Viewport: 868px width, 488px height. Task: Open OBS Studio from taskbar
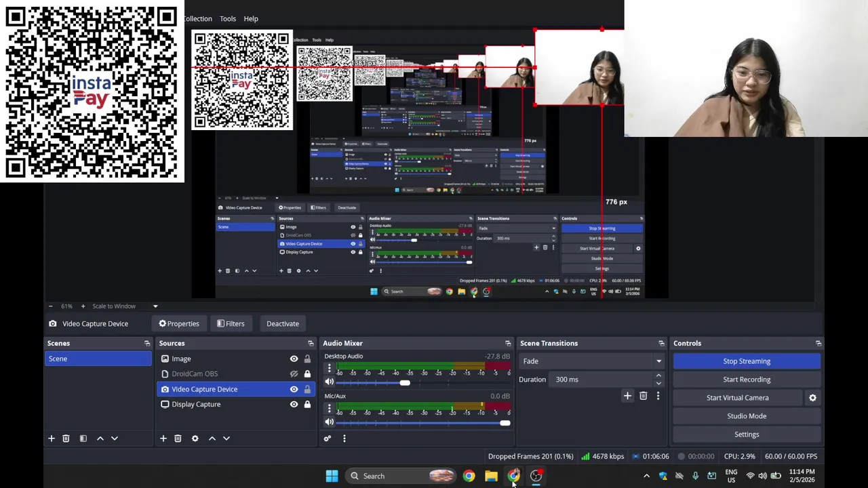tap(536, 476)
